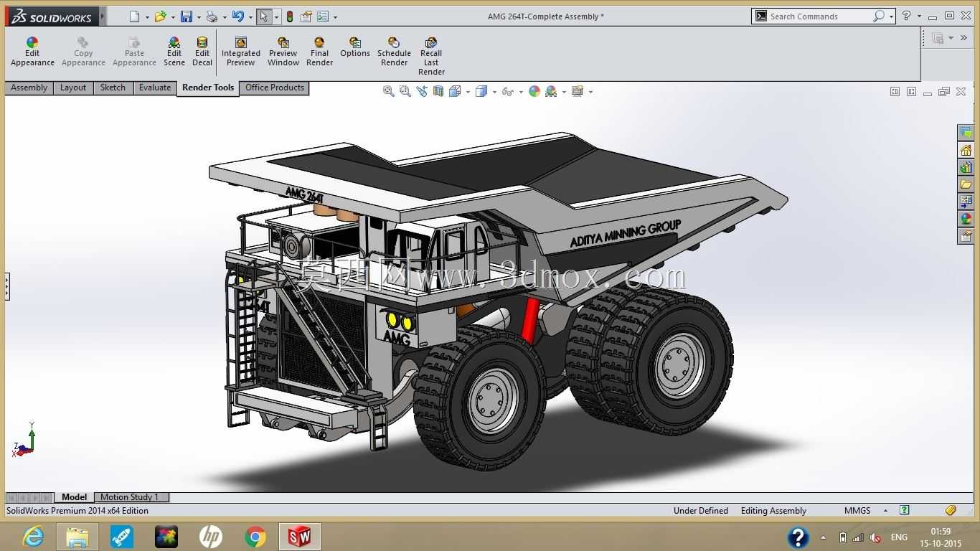Click the Zoom to Fit icon
This screenshot has height=551, width=980.
click(x=388, y=91)
